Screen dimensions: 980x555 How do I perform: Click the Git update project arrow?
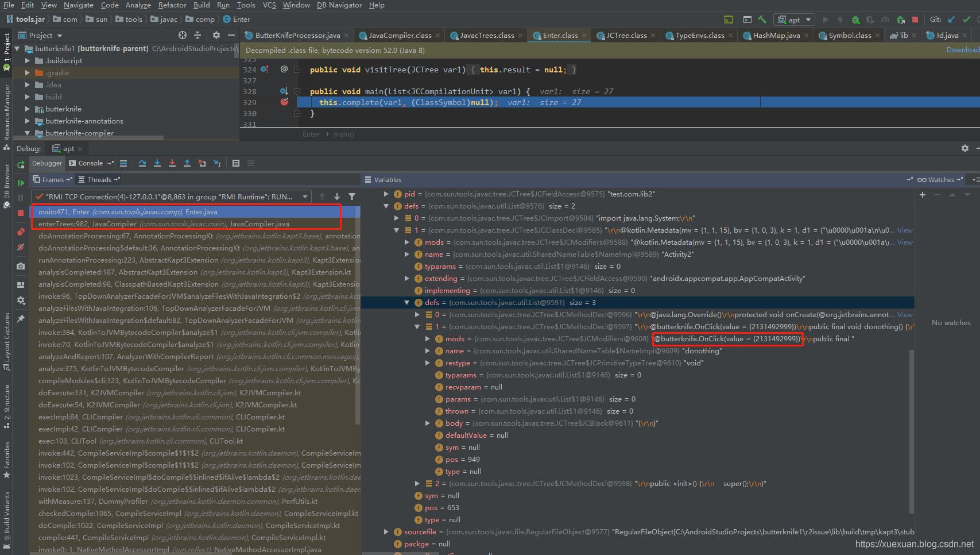[x=951, y=20]
